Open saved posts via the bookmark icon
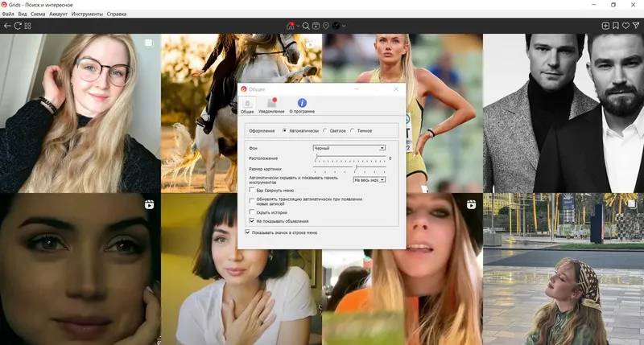Viewport: 644px width, 345px height. click(x=616, y=26)
